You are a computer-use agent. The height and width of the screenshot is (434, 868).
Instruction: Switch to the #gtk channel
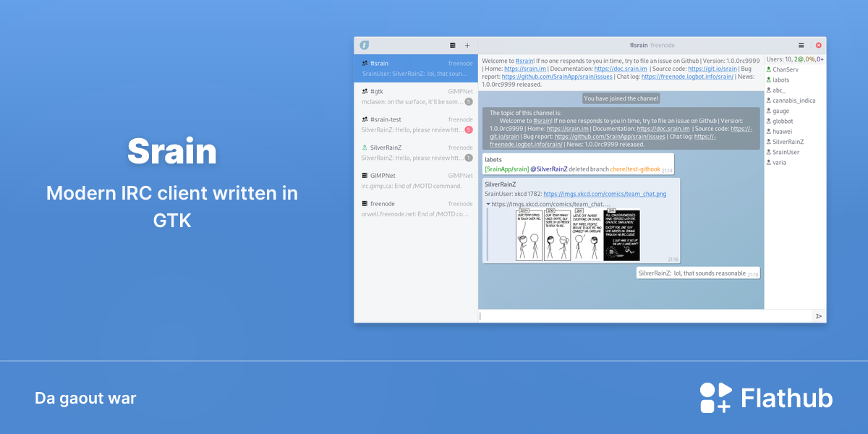pos(416,96)
